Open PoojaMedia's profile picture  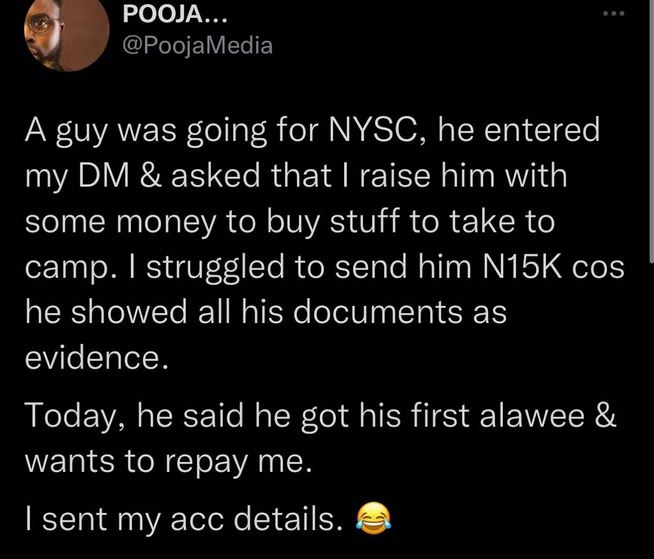pos(66,34)
